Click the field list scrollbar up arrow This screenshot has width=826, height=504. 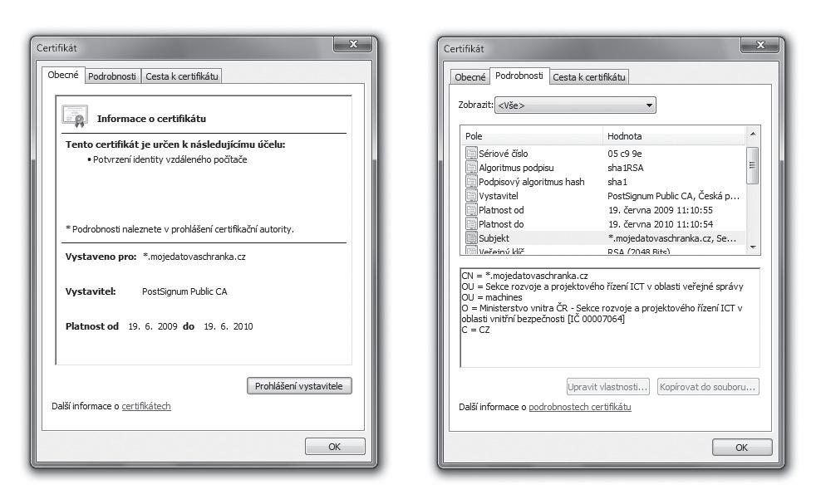[753, 135]
